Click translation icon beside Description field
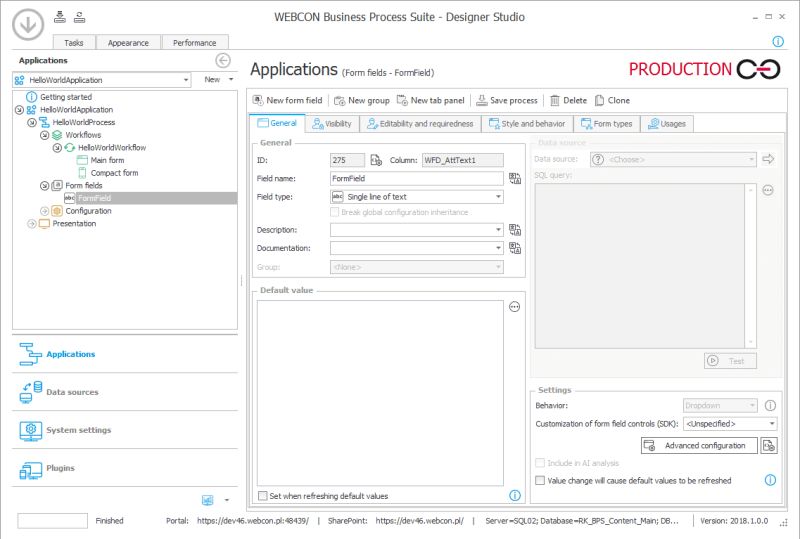The height and width of the screenshot is (539, 800). tap(515, 230)
